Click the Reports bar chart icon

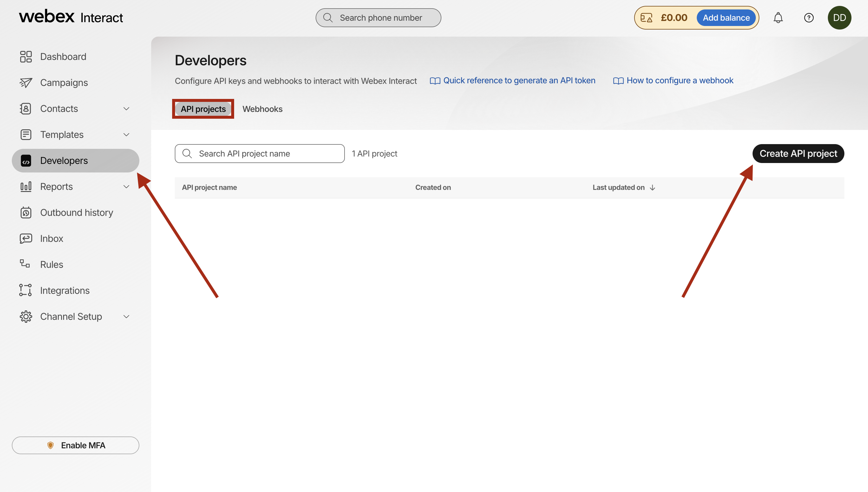[26, 187]
